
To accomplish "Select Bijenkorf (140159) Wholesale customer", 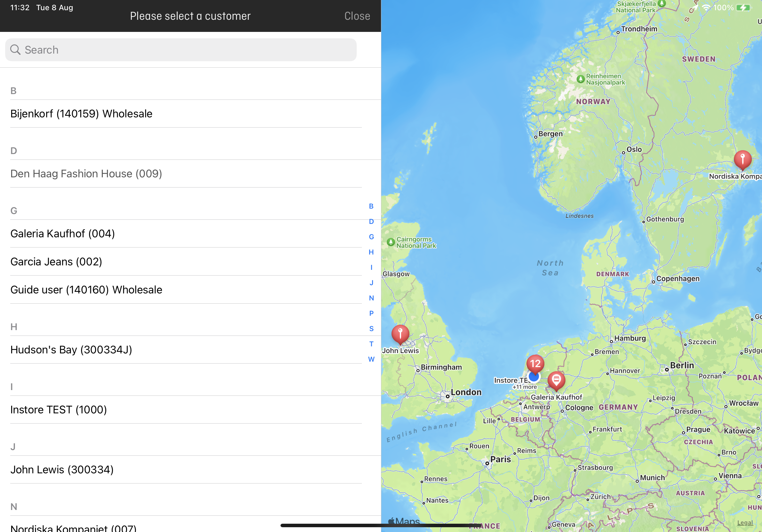I will (x=81, y=114).
